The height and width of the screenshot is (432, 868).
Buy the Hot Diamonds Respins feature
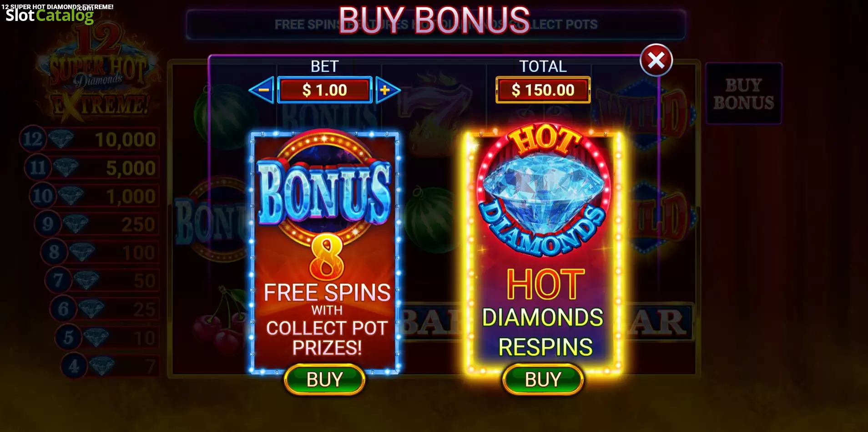pyautogui.click(x=543, y=379)
